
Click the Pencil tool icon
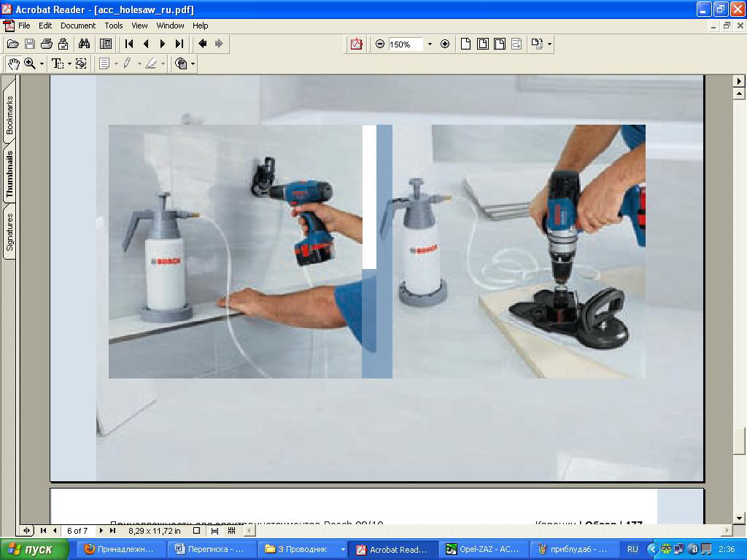pyautogui.click(x=127, y=64)
